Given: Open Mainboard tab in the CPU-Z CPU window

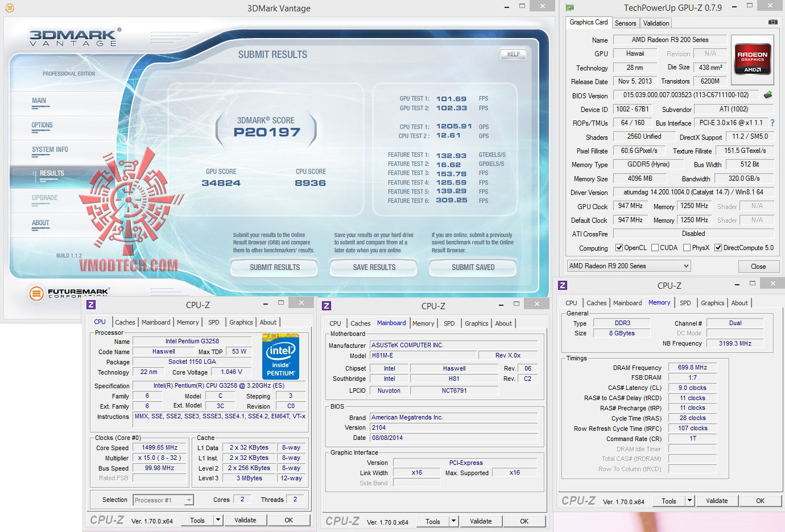Looking at the screenshot, I should [x=156, y=322].
